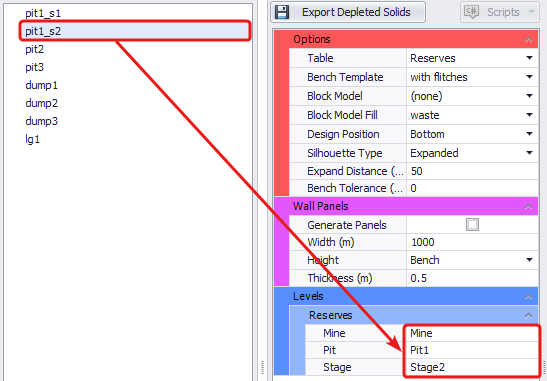Click the Table property label
This screenshot has height=381, width=547.
320,58
